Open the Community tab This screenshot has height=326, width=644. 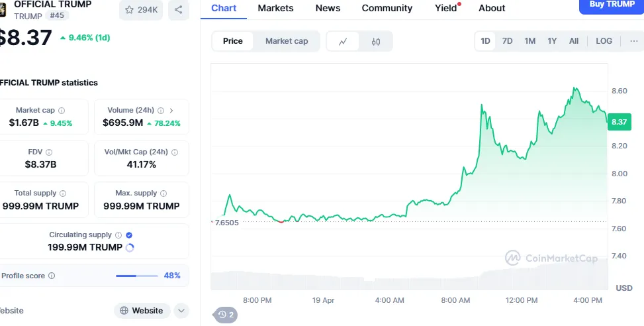[387, 8]
